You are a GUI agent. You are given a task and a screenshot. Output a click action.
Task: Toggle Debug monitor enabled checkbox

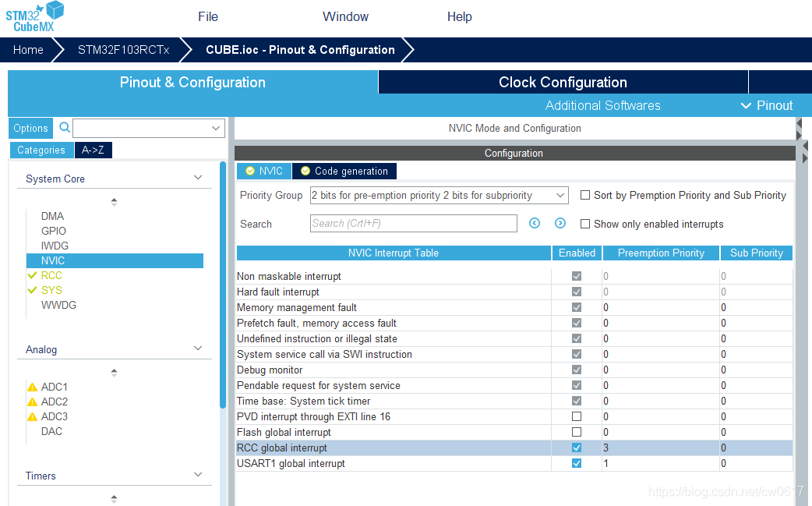[577, 370]
